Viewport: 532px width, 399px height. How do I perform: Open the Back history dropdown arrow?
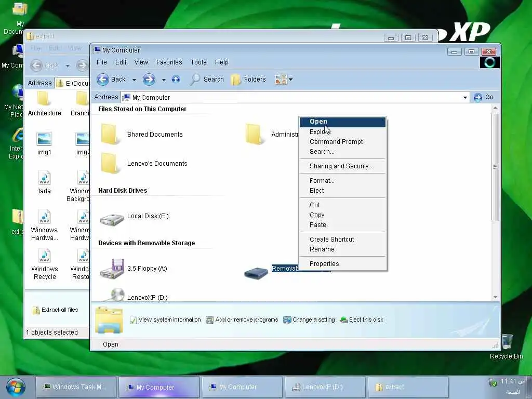click(134, 79)
